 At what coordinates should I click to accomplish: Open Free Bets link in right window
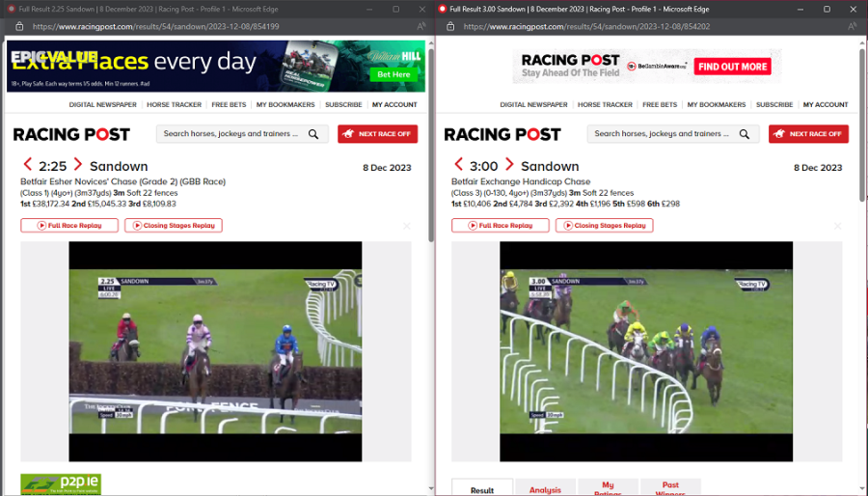tap(660, 104)
